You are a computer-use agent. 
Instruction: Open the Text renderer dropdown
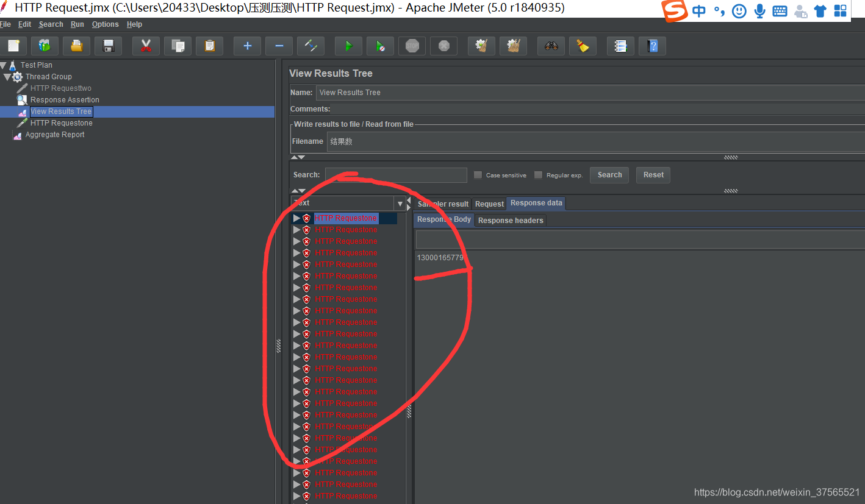[400, 204]
